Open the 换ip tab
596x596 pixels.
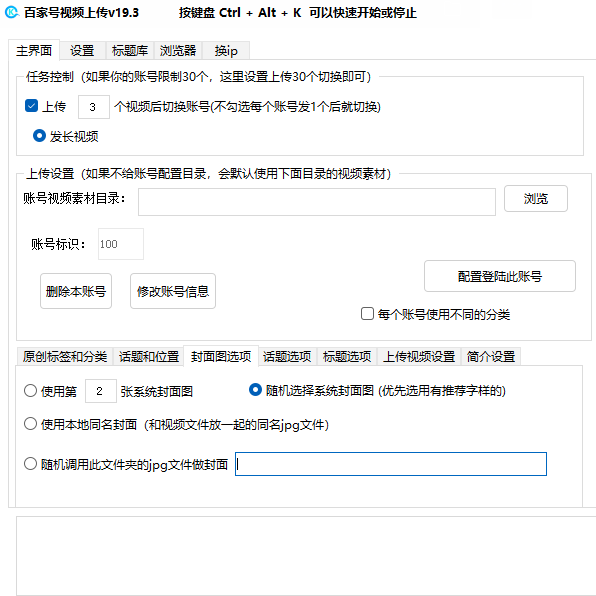(226, 51)
